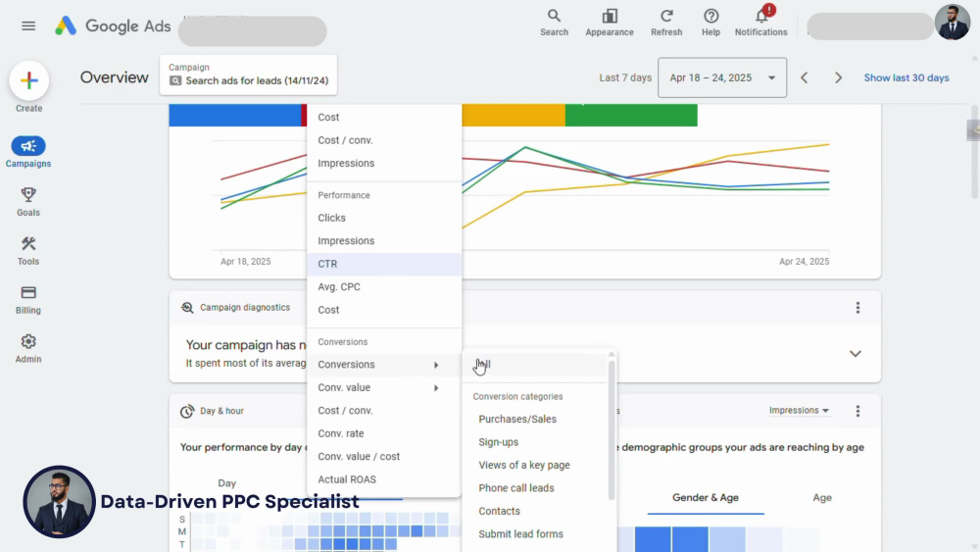Expand the Conv. value submenu entry
This screenshot has width=980, height=552.
[x=384, y=387]
